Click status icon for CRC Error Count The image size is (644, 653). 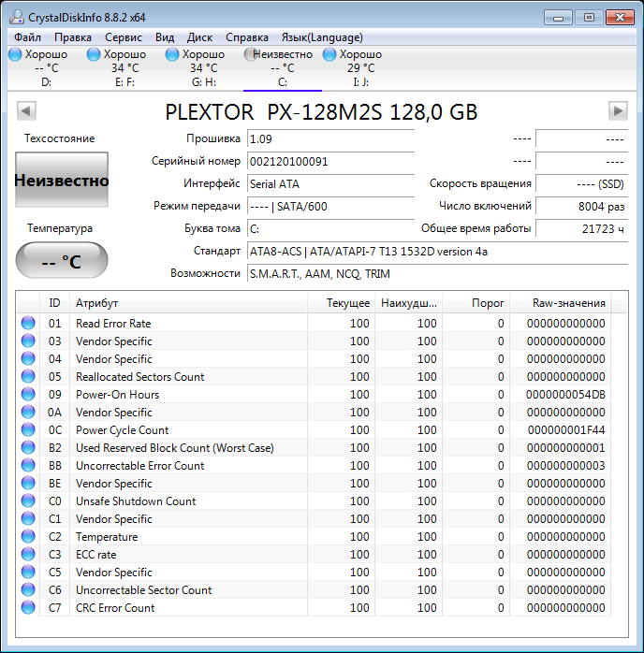28,607
